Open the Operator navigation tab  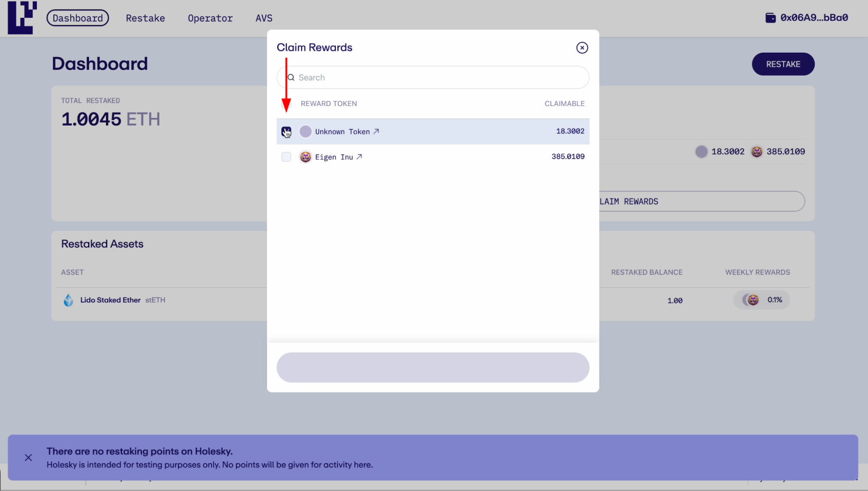[x=211, y=17]
